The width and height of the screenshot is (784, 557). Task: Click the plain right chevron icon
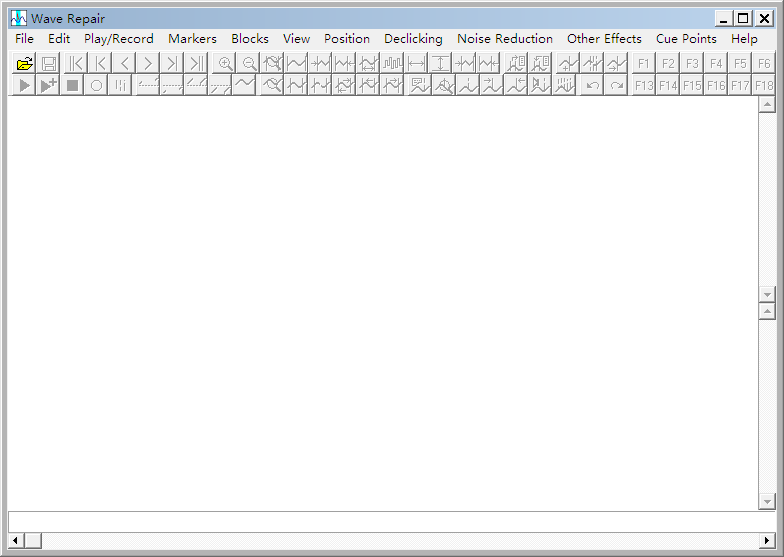(148, 64)
